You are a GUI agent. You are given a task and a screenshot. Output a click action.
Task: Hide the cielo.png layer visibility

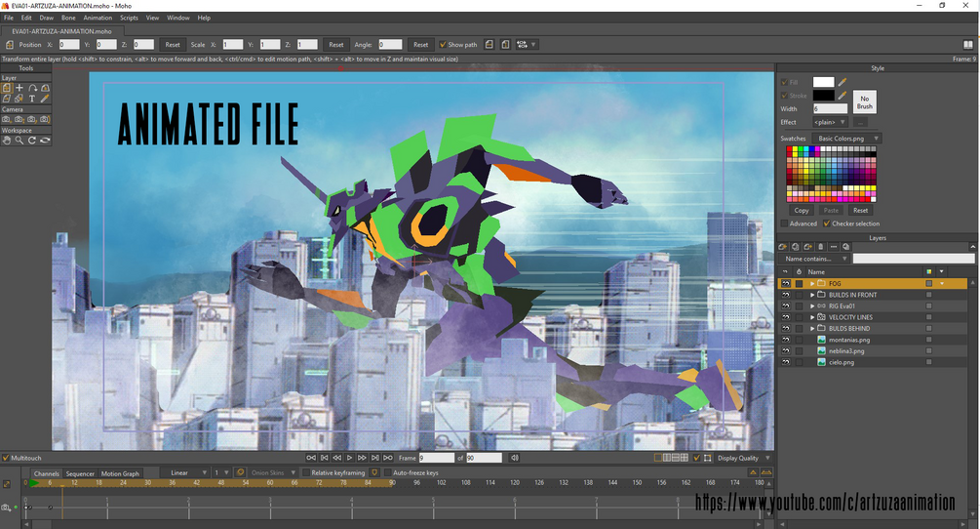(x=786, y=362)
